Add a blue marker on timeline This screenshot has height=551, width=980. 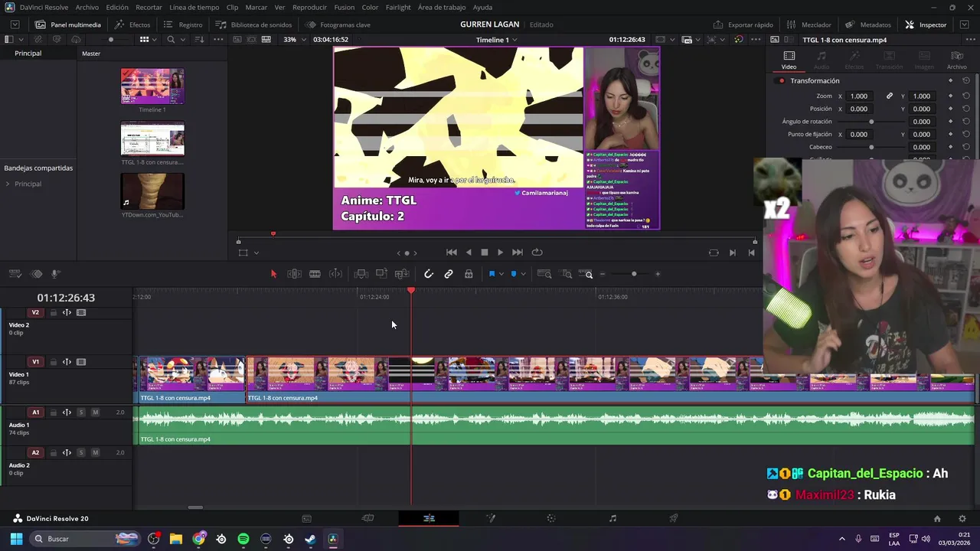[514, 274]
